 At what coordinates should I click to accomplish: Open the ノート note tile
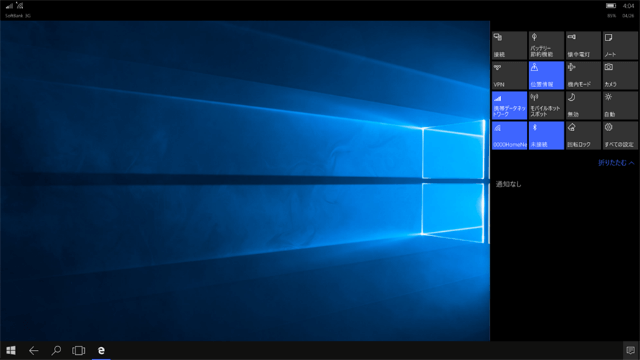620,45
